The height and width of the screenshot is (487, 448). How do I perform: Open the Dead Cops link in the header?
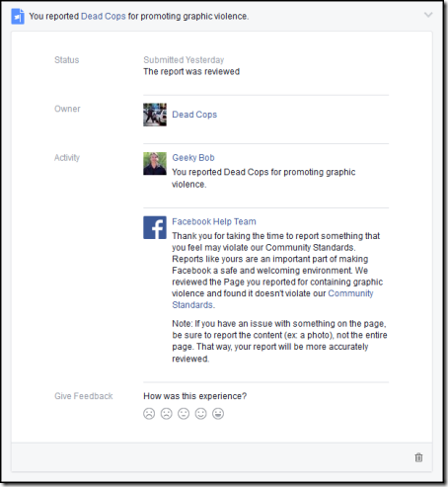(x=104, y=16)
